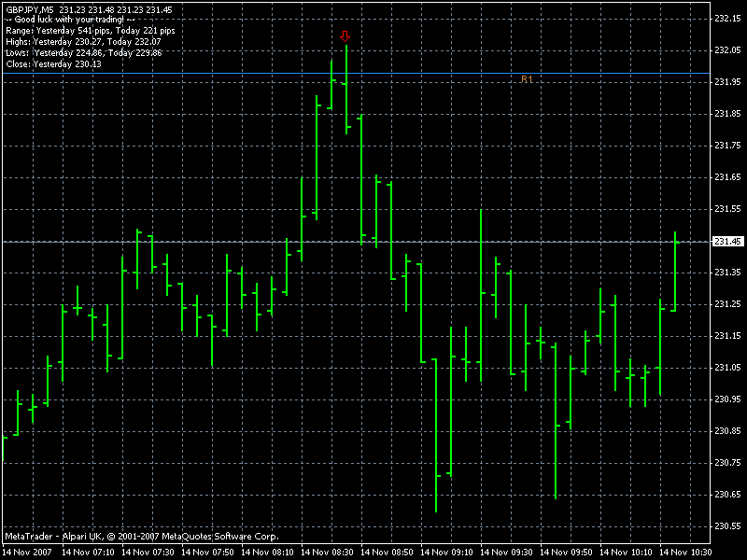The width and height of the screenshot is (747, 560).
Task: Click the 231.65 price scale label
Action: tap(728, 177)
